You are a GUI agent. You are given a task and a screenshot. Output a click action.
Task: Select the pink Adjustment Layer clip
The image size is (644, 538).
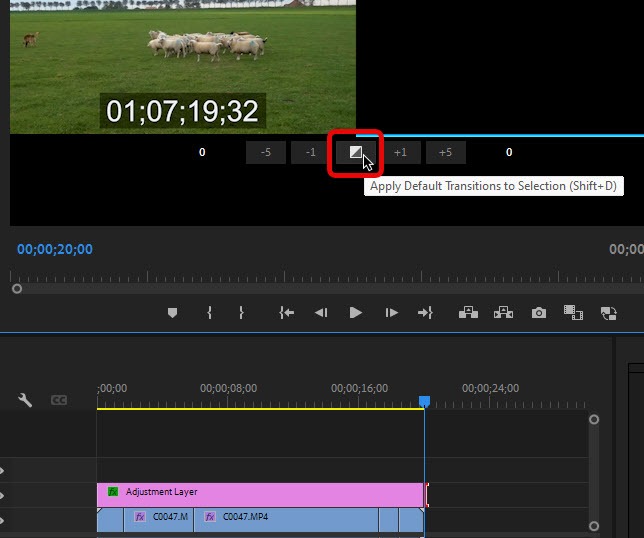click(260, 493)
